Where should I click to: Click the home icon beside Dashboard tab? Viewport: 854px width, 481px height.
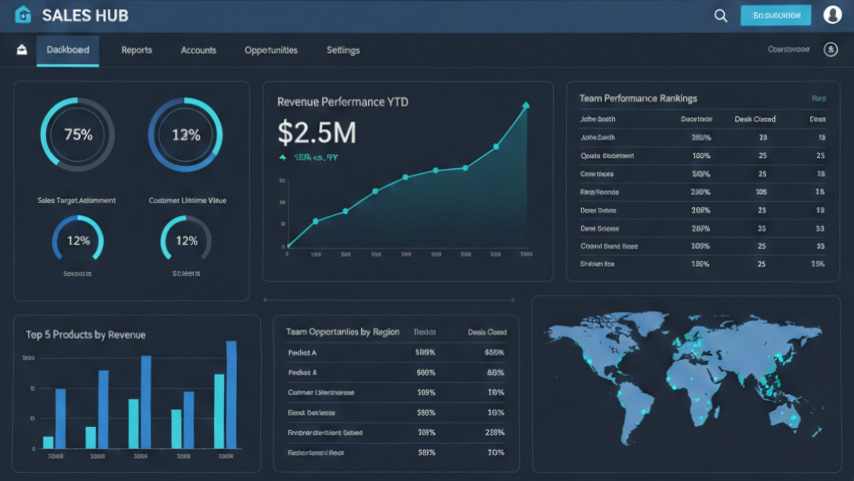pos(22,50)
